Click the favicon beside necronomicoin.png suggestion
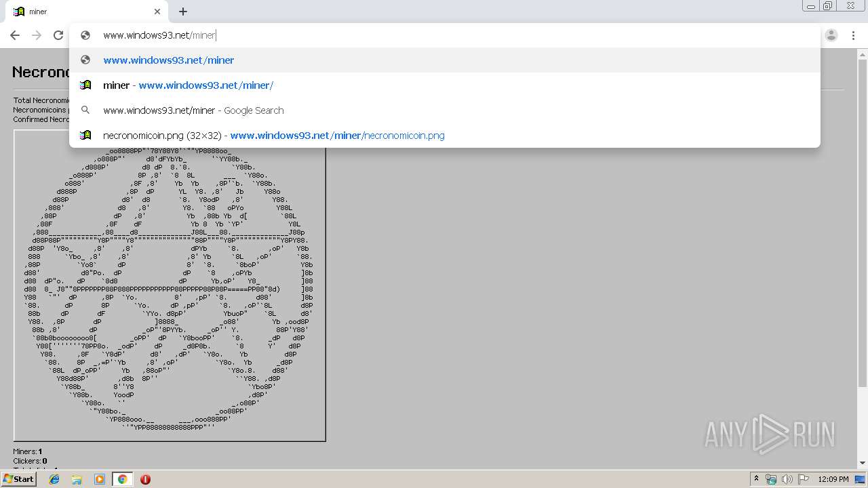The height and width of the screenshot is (488, 868). tap(85, 135)
